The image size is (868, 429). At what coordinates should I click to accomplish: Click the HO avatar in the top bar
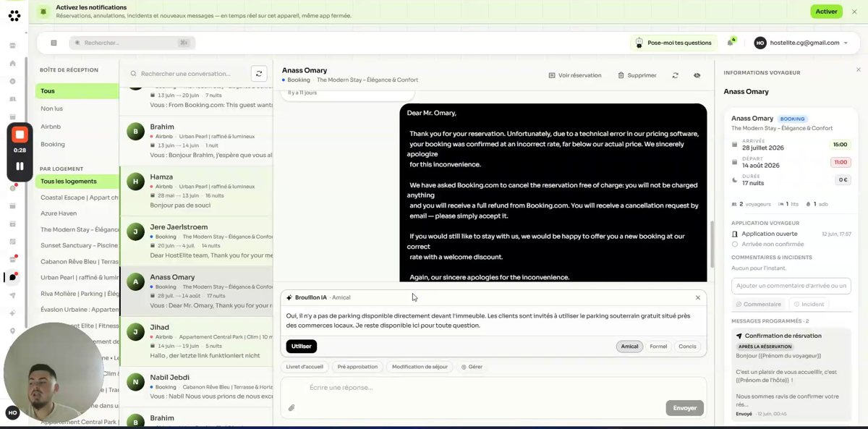(760, 43)
